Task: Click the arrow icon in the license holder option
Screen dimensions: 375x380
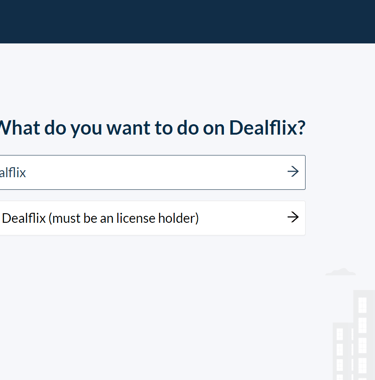Action: pos(293,217)
